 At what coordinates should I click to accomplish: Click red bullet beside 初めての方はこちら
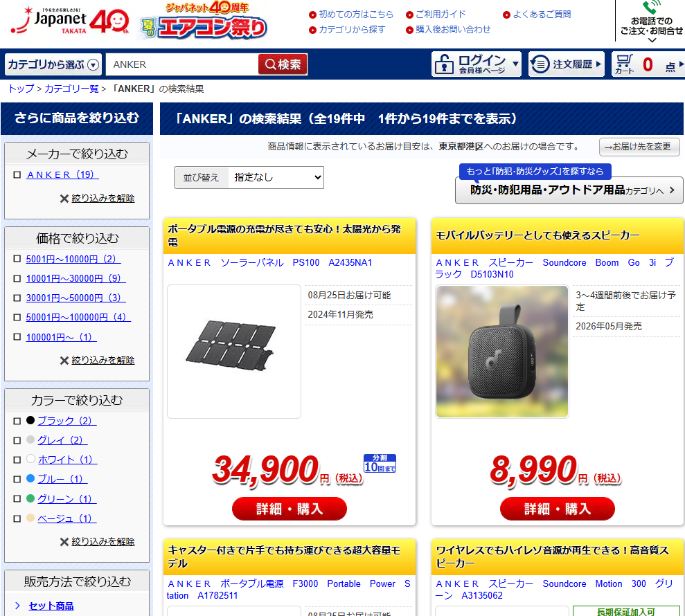[x=312, y=15]
